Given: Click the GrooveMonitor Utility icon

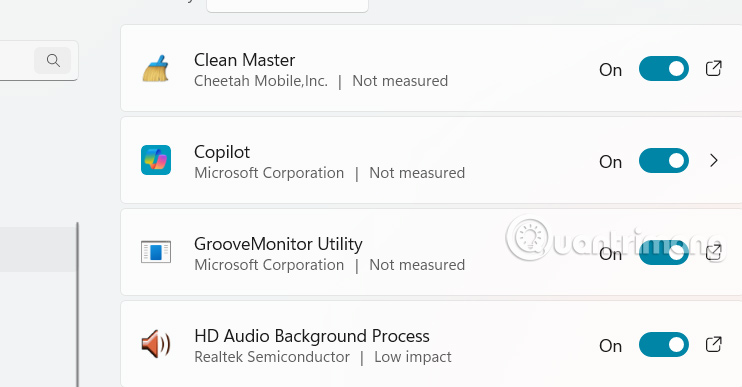Looking at the screenshot, I should point(156,252).
